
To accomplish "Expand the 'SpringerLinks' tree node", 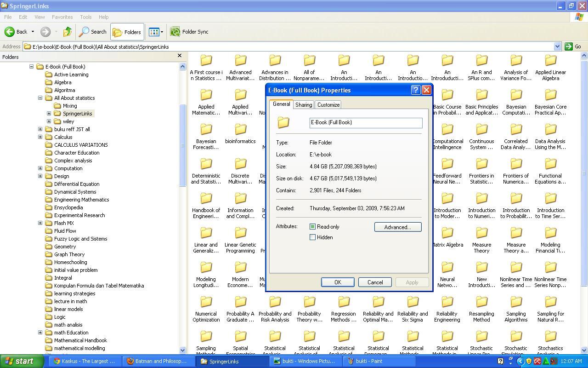I will [x=49, y=114].
